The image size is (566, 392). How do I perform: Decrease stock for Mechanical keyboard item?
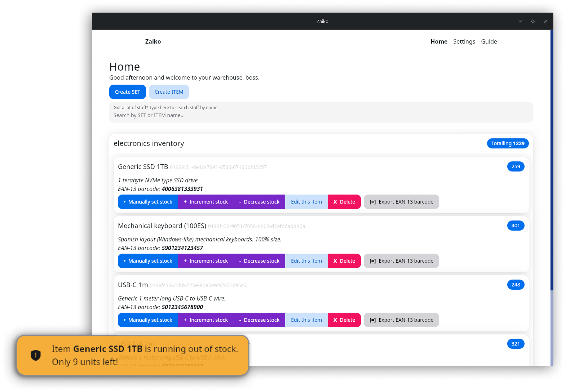[259, 261]
